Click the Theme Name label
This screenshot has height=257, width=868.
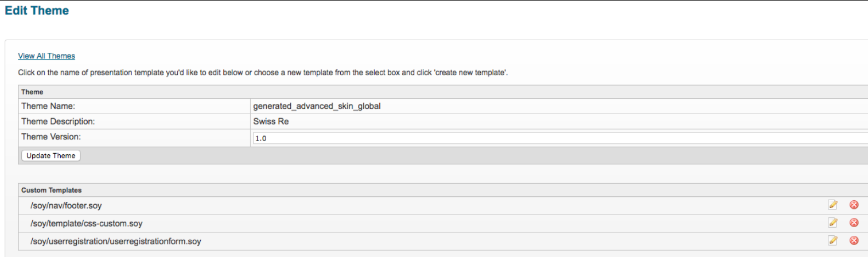coord(48,106)
